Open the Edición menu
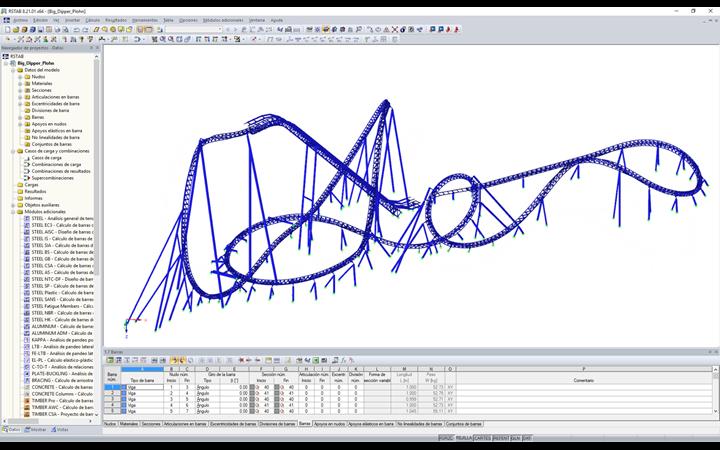 40,20
